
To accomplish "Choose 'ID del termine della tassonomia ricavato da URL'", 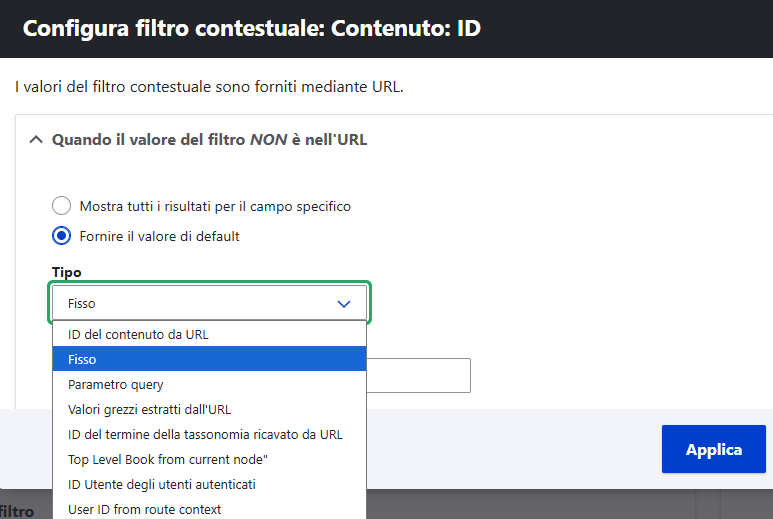I will click(205, 434).
